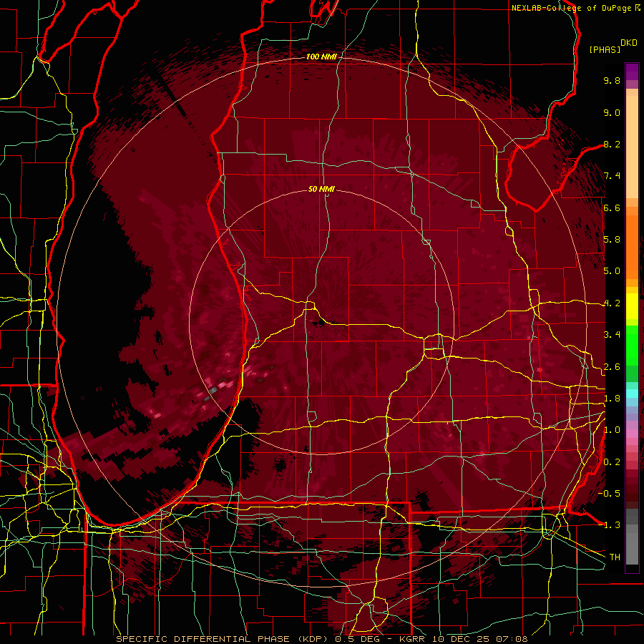Pick the gray swatch at the scale bottom
This screenshot has height=644, width=644.
632,548
